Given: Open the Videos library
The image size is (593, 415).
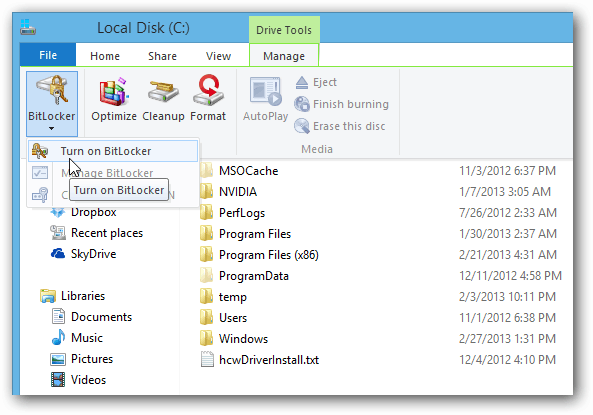Looking at the screenshot, I should [x=88, y=380].
